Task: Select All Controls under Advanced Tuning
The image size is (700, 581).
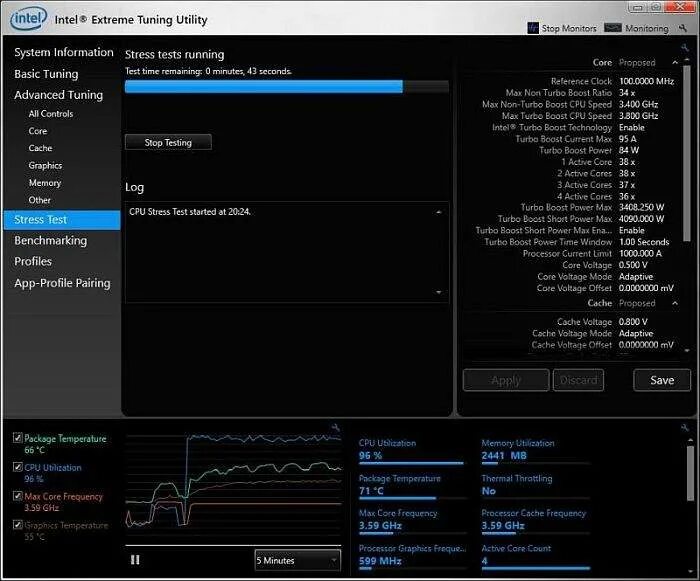Action: (x=51, y=113)
